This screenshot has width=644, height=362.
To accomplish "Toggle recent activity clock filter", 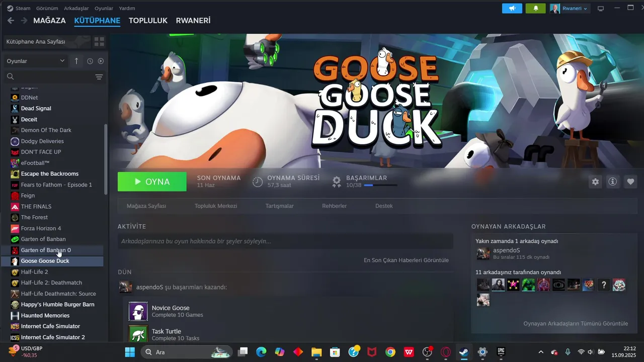I will [90, 61].
